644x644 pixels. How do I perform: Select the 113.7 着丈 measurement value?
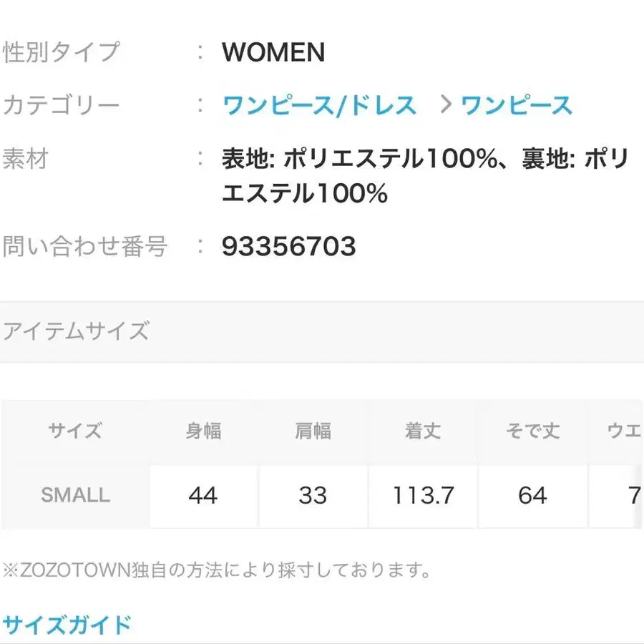point(422,495)
